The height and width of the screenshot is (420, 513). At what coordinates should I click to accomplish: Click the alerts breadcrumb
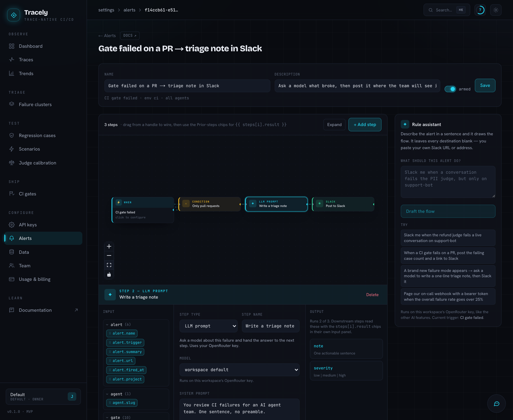129,10
